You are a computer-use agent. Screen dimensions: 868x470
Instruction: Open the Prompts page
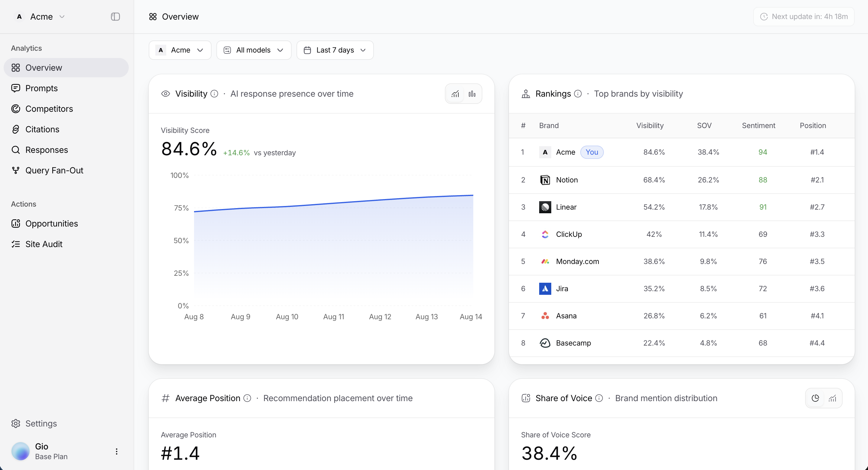pyautogui.click(x=66, y=88)
